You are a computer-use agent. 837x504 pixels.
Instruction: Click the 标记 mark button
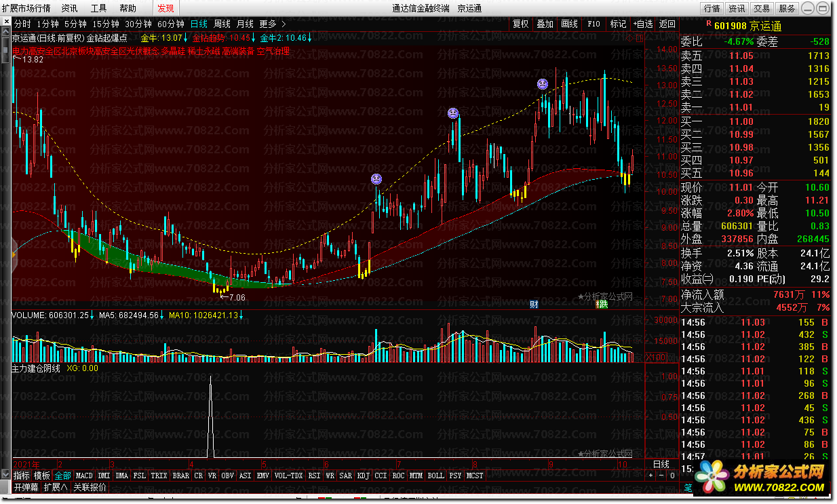click(618, 24)
